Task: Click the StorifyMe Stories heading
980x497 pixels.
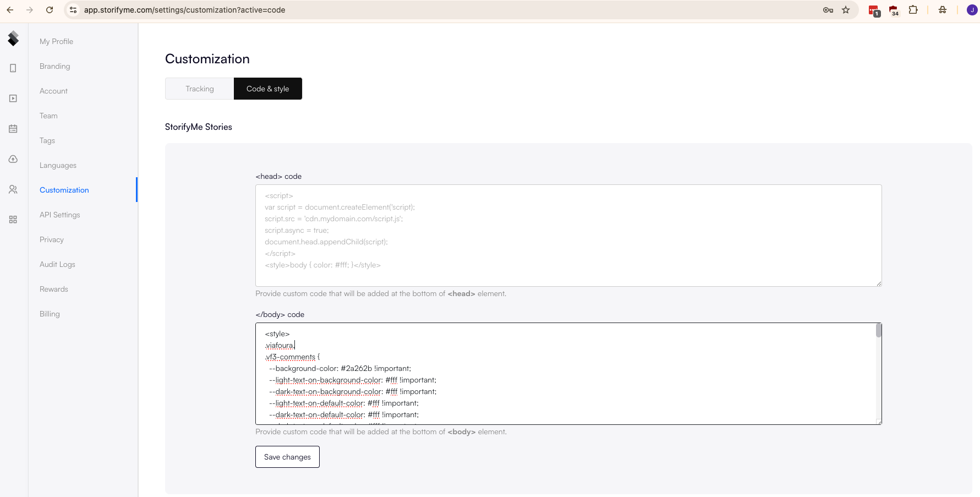Action: tap(199, 127)
